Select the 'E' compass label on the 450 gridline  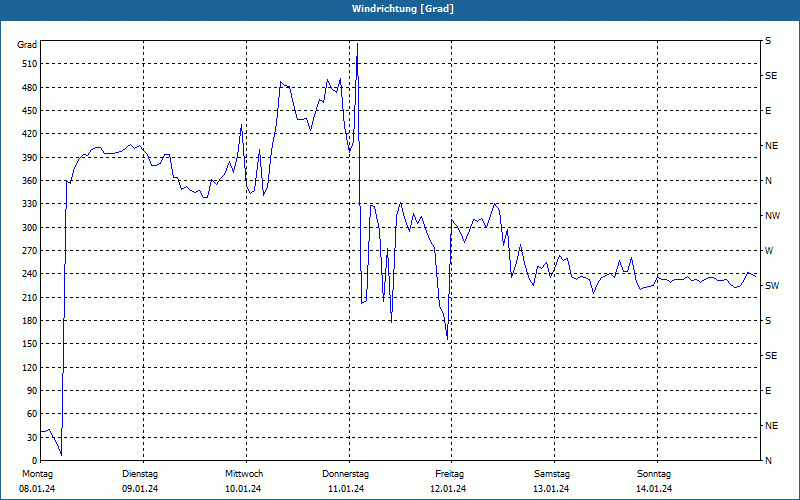(768, 111)
